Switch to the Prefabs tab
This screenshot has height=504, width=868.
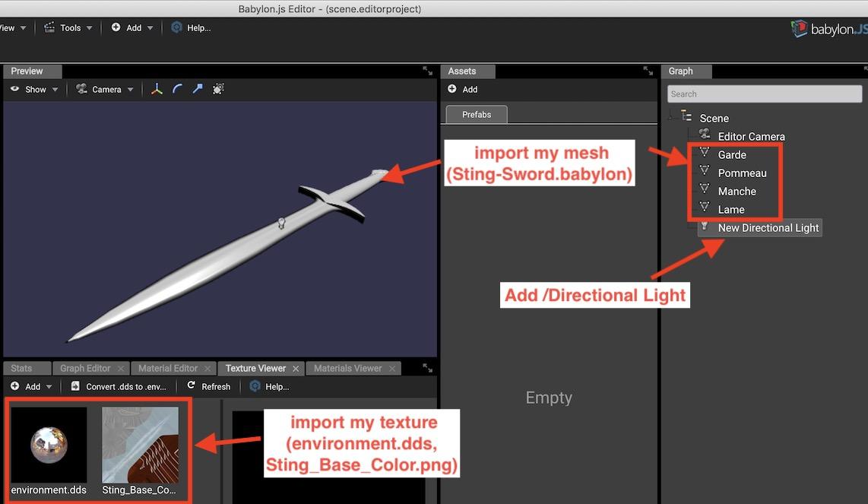pyautogui.click(x=477, y=115)
